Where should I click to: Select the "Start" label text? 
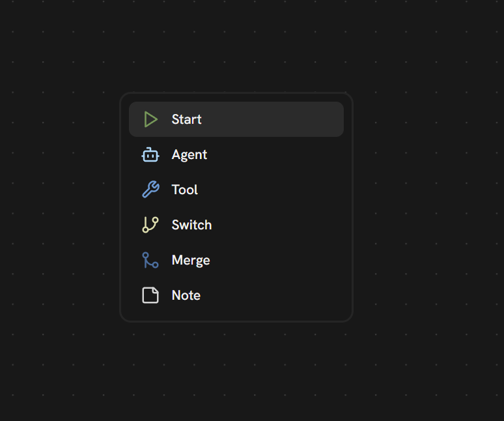coord(186,119)
